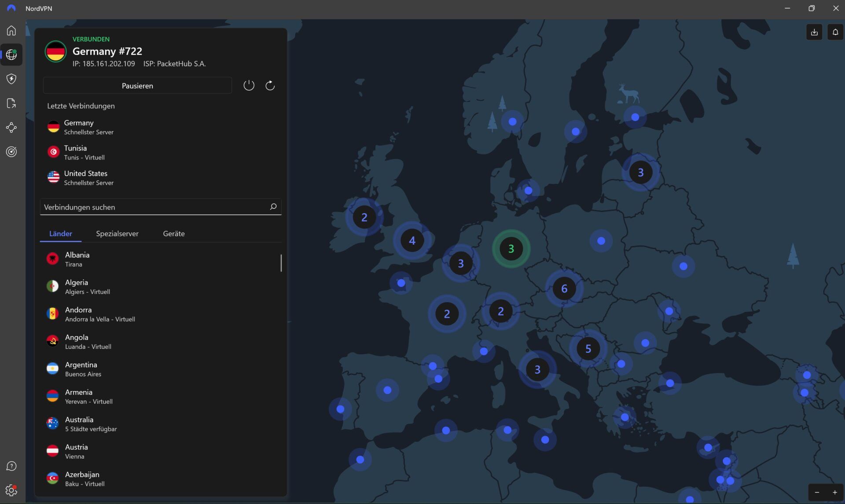Click the reconnect refresh icon
Screen dimensions: 845x504
pyautogui.click(x=270, y=85)
